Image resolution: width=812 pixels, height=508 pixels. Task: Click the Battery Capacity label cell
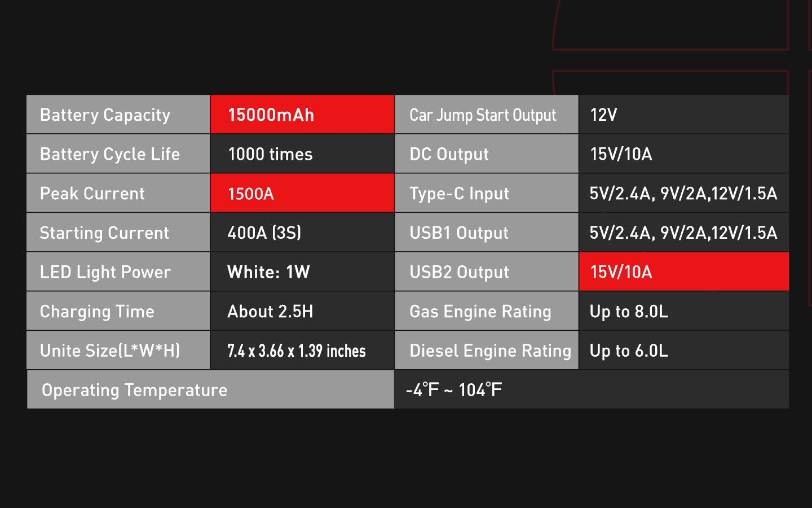118,115
